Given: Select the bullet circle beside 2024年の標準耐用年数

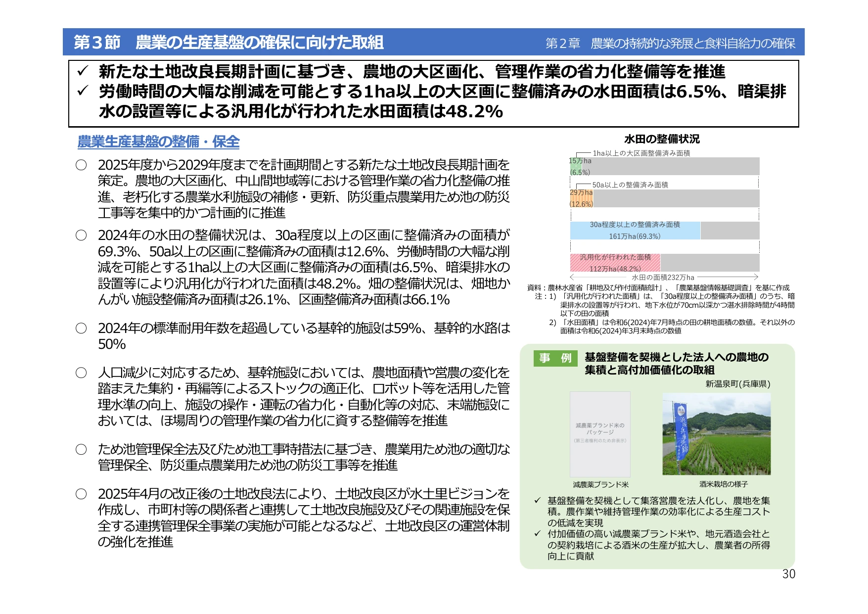Looking at the screenshot, I should coord(81,328).
